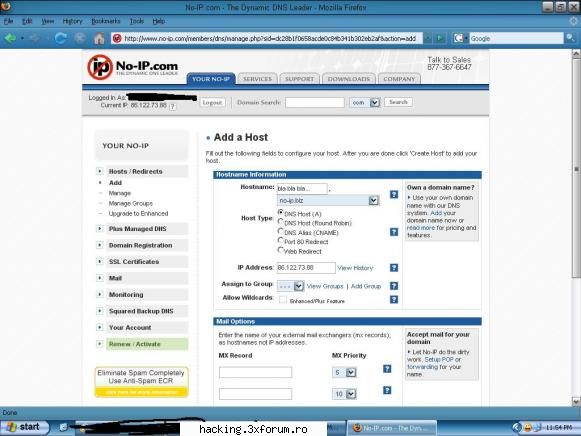Open the History menu

72,21
